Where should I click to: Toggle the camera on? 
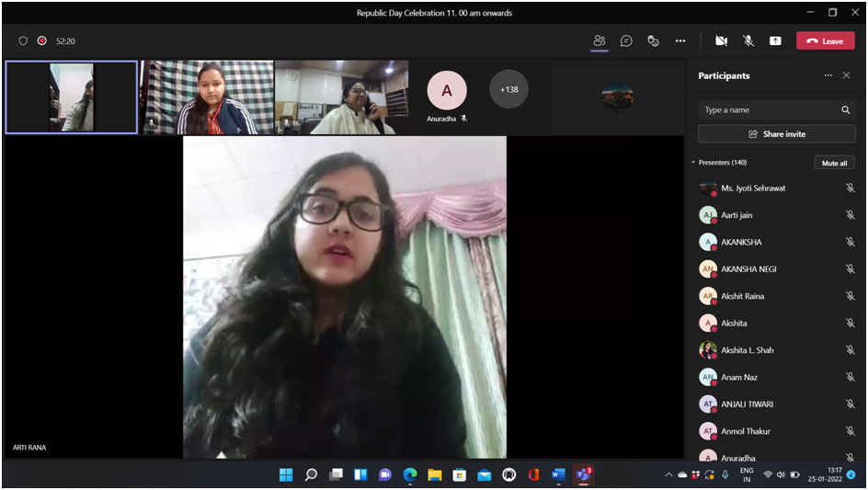pos(721,40)
